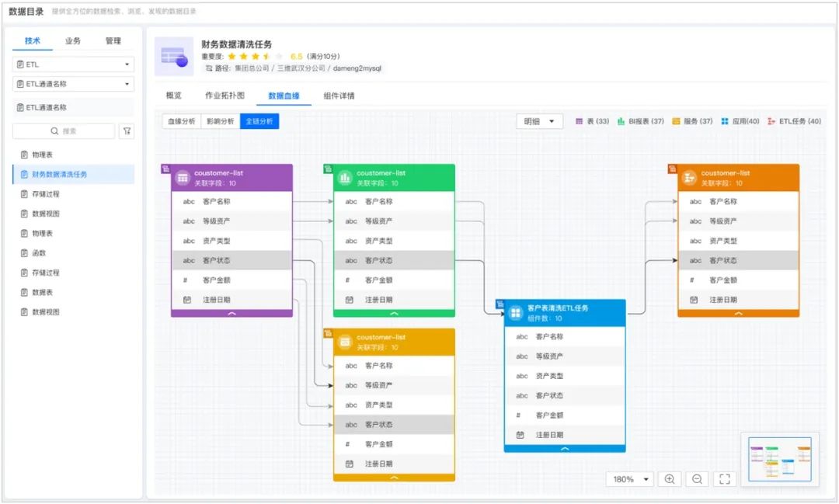
Task: Click the zoom in magnifier icon
Action: pos(670,479)
